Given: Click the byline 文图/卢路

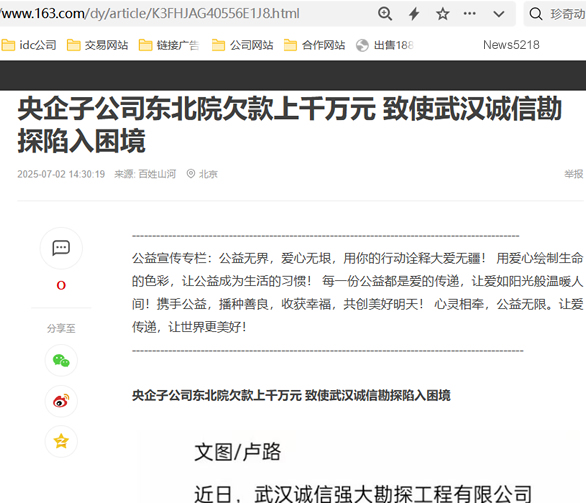Looking at the screenshot, I should 237,452.
